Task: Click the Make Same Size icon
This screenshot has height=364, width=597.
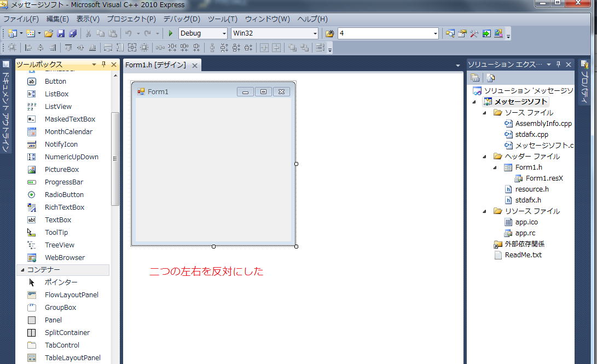Action: [x=132, y=48]
